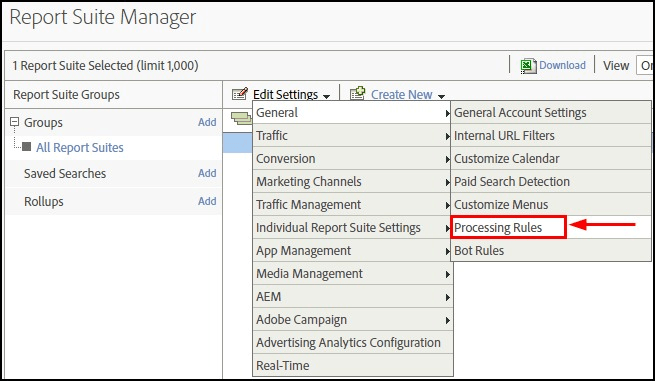
Task: Click the Excel download icon
Action: pos(528,66)
